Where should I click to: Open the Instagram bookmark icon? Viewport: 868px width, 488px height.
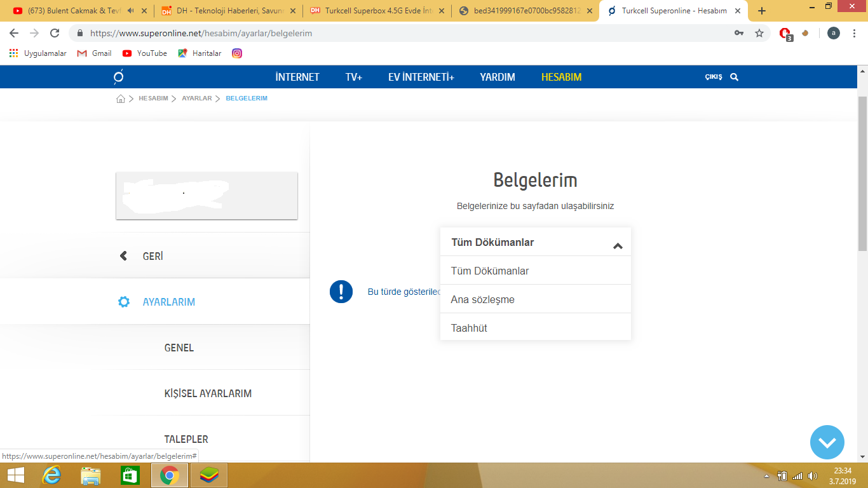coord(237,53)
